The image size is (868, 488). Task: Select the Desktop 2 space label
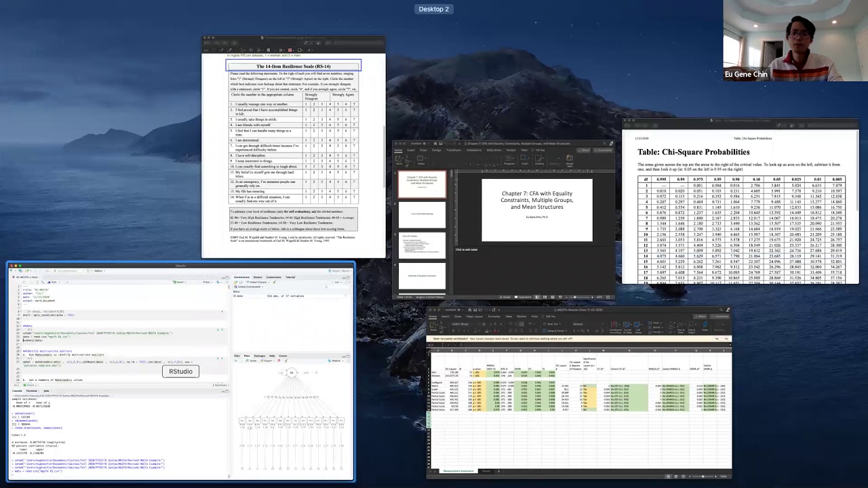coord(434,9)
